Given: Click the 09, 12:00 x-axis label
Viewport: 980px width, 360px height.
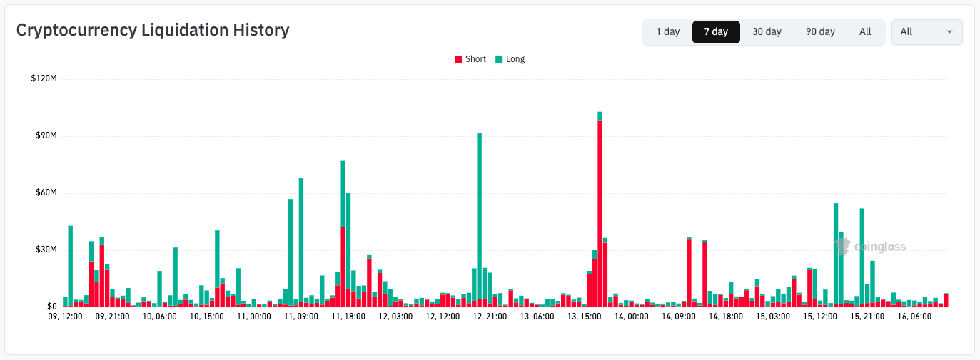Looking at the screenshot, I should (x=65, y=316).
